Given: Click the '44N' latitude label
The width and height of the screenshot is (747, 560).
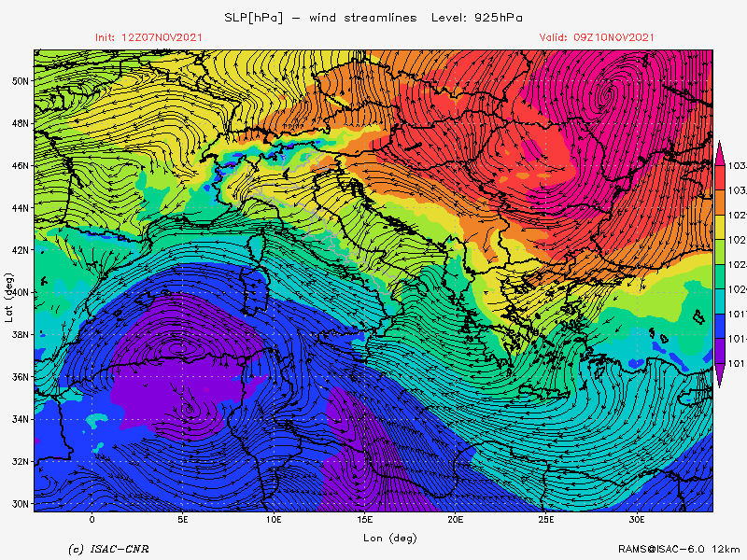Looking at the screenshot, I should [x=20, y=208].
